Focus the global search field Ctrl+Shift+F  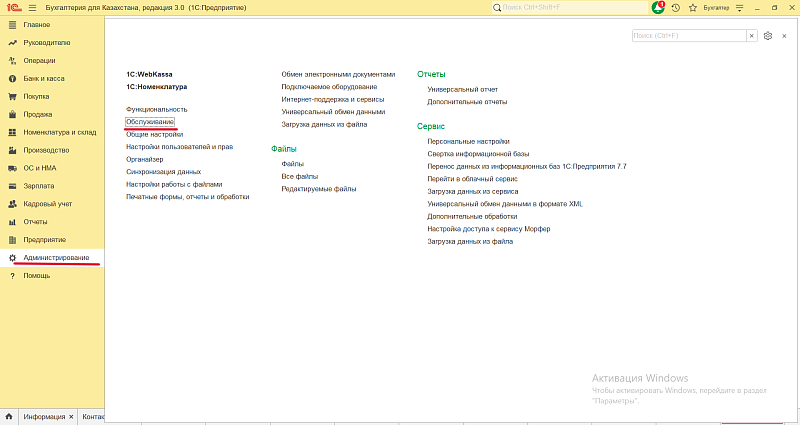(x=569, y=8)
